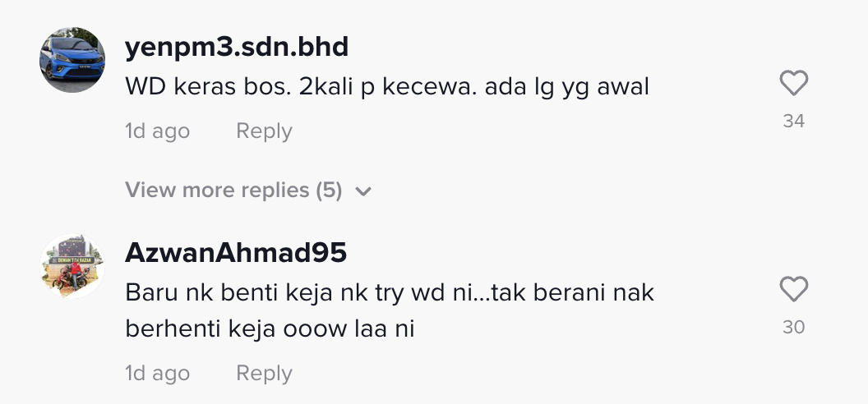Image resolution: width=868 pixels, height=404 pixels.
Task: Tap heart icon on AzwanAhmad95's comment
Action: tap(794, 290)
